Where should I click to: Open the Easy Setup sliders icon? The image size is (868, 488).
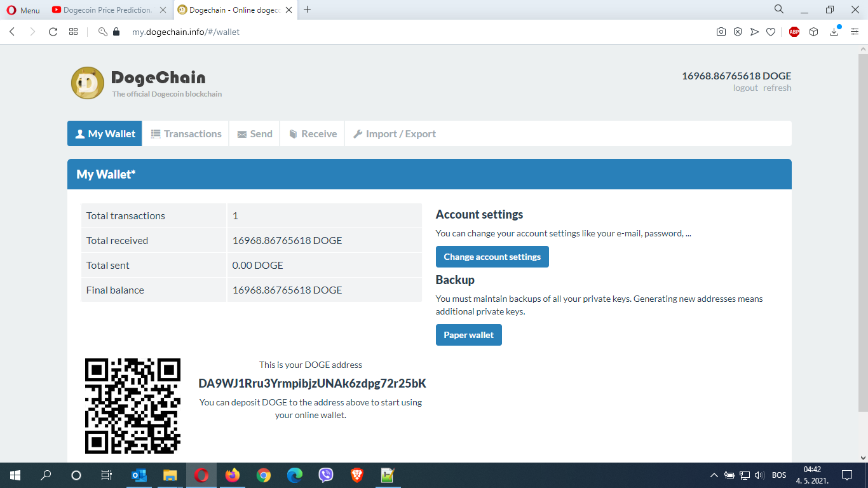(855, 32)
